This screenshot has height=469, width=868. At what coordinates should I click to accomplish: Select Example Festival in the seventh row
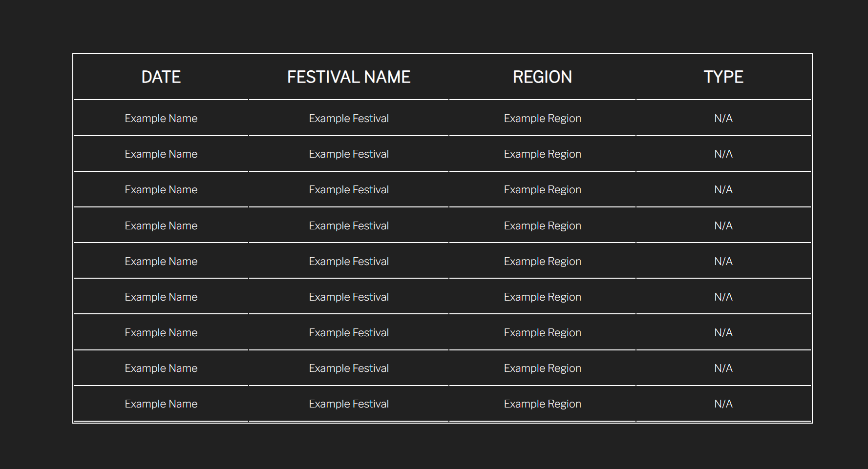click(x=349, y=333)
